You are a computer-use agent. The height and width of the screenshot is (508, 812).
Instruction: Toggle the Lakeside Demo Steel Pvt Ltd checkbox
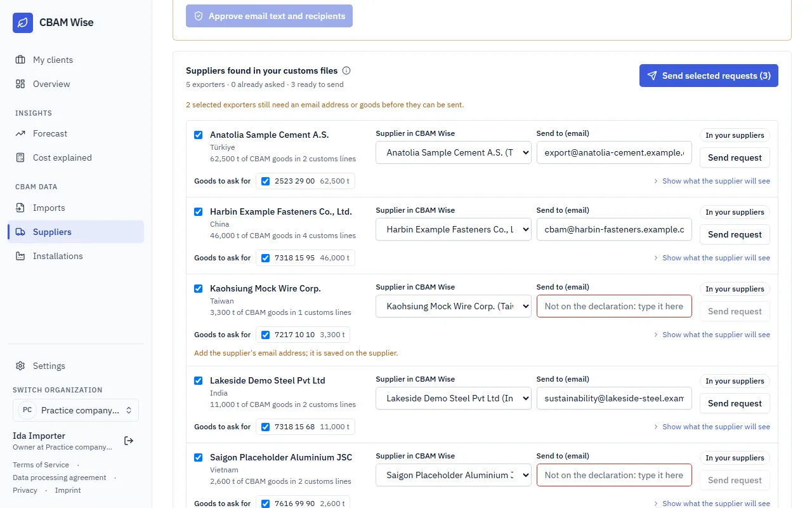199,380
